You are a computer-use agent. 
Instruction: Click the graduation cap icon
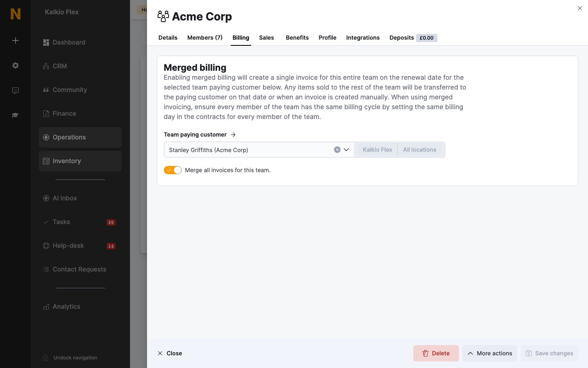coord(16,115)
